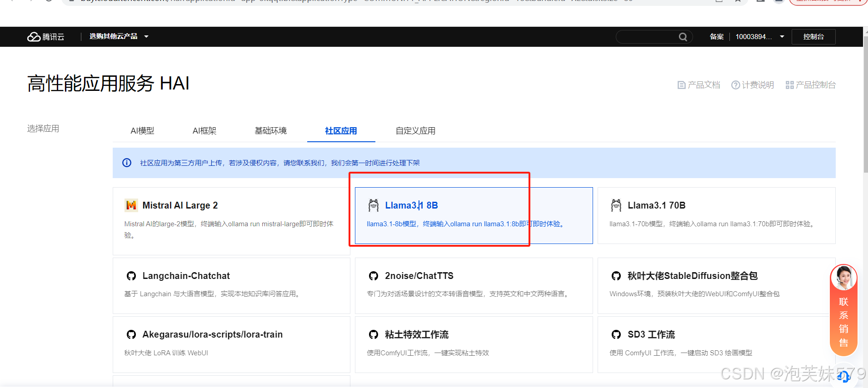The height and width of the screenshot is (388, 868).
Task: Select the 秋叶大佬StableDiffusion整合包 title
Action: (x=692, y=276)
